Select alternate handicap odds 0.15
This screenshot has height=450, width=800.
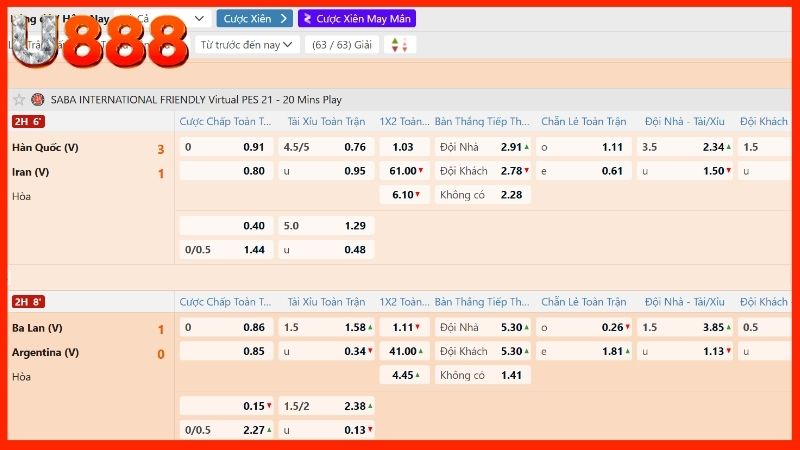click(227, 406)
